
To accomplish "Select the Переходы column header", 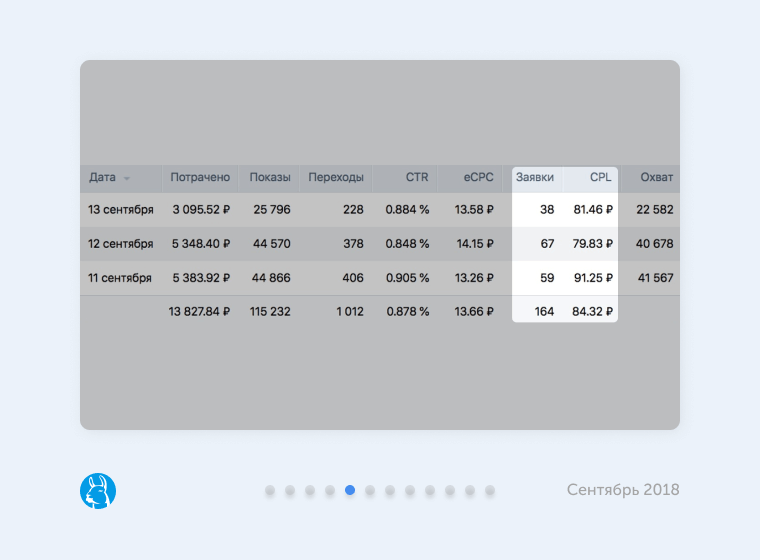I will coord(336,178).
